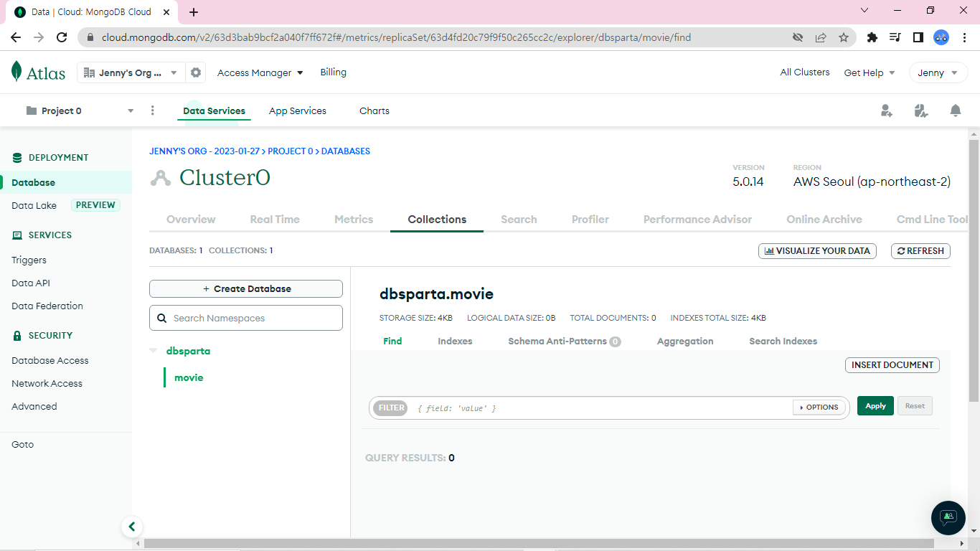Switch to Charts tab
Screen dimensions: 980x551
pyautogui.click(x=374, y=110)
